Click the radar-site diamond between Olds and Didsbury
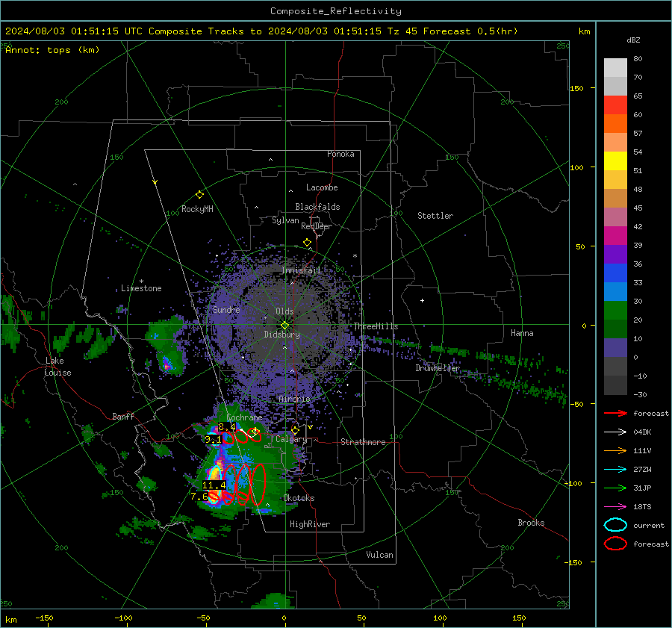The image size is (672, 628). pos(284,326)
